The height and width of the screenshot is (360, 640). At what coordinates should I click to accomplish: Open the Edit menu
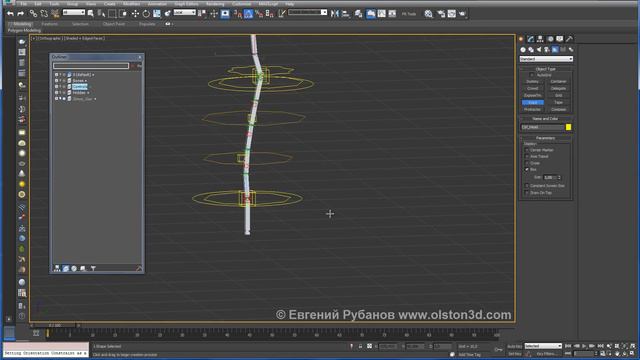38,4
